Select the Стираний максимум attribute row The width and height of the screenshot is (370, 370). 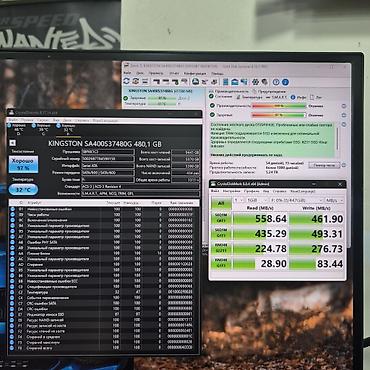104,342
